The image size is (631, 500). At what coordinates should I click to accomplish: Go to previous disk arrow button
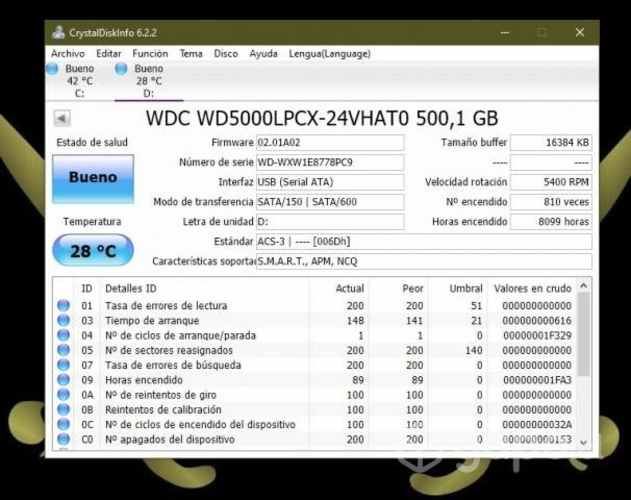[x=62, y=118]
